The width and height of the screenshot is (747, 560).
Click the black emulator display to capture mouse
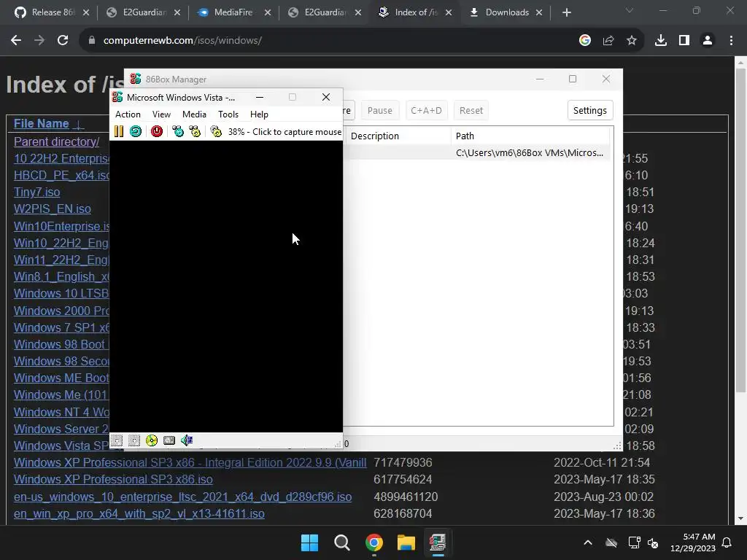point(226,287)
